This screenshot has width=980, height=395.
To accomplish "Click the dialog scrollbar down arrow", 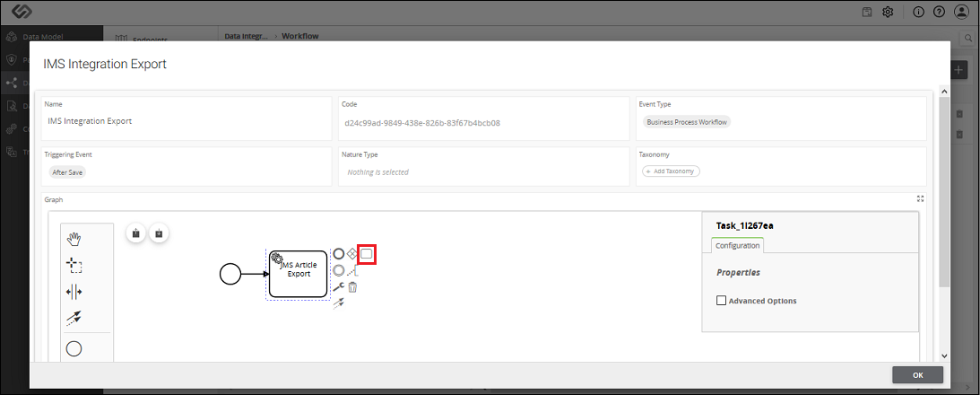I will [944, 355].
